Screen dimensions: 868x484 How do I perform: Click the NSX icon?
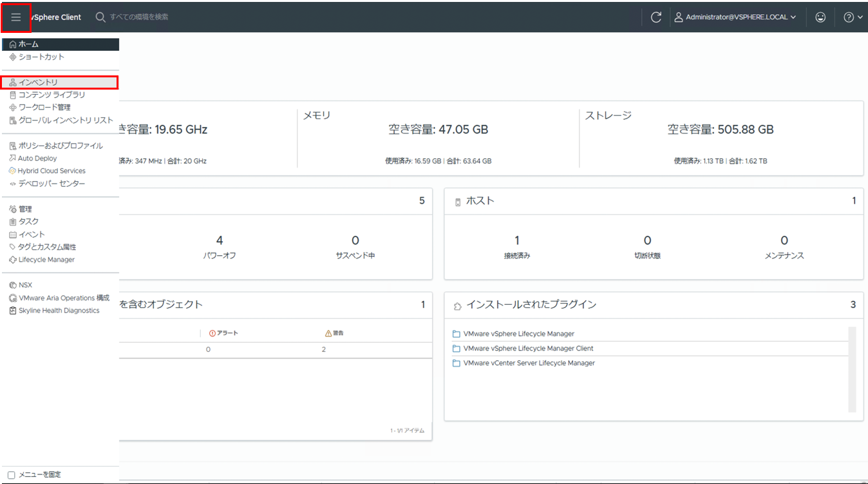click(x=13, y=285)
